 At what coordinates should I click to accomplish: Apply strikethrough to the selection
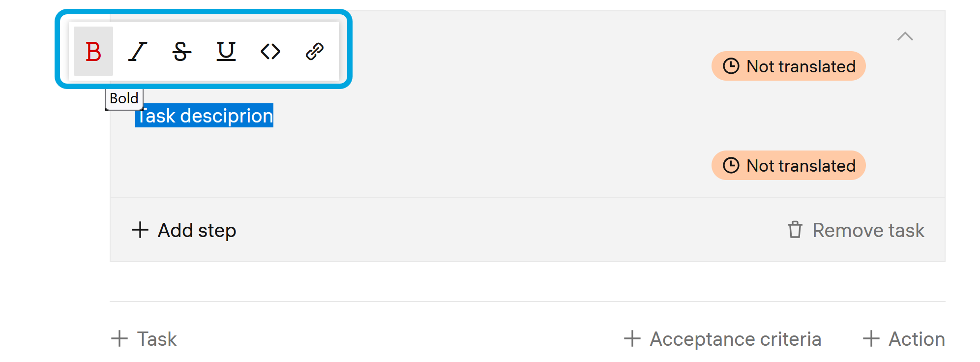(x=181, y=51)
